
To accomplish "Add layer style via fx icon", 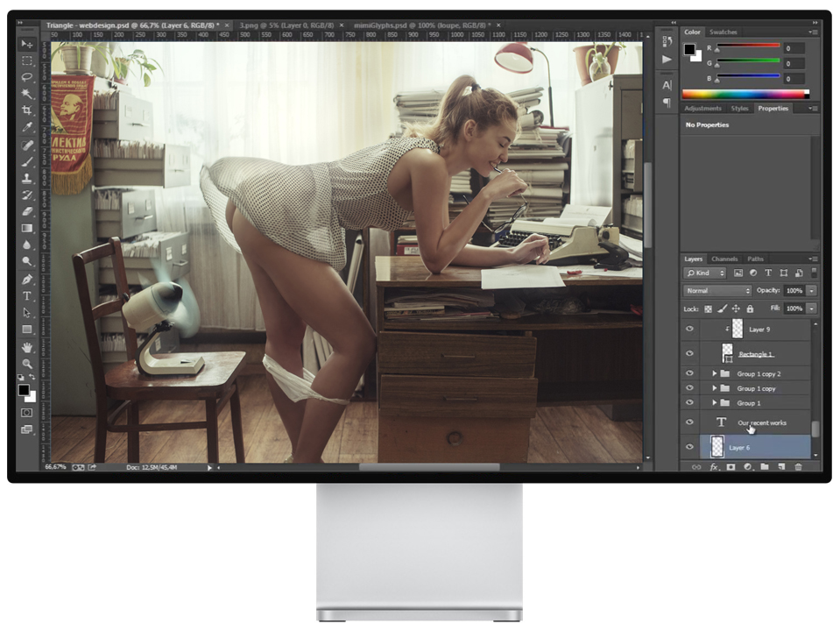I will point(714,467).
